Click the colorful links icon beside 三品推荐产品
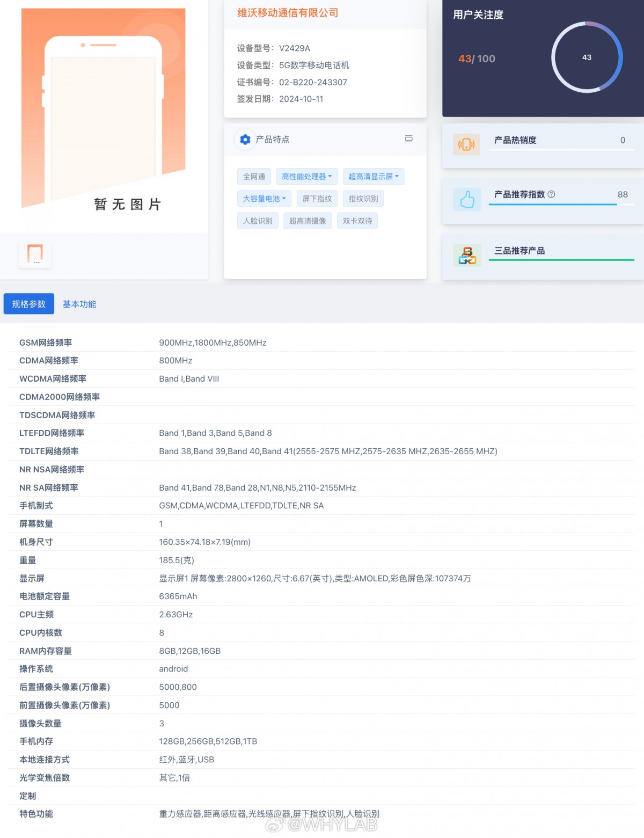Image resolution: width=644 pixels, height=838 pixels. [x=466, y=256]
